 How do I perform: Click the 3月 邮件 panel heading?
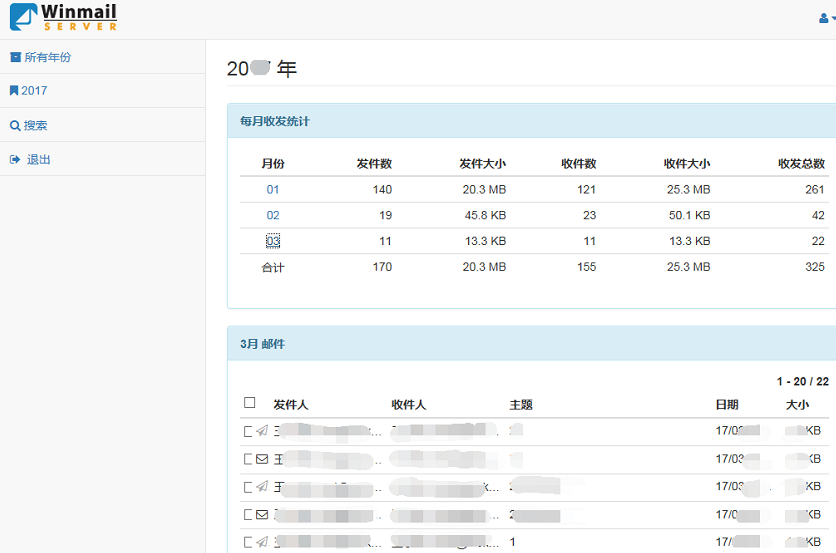(x=262, y=344)
